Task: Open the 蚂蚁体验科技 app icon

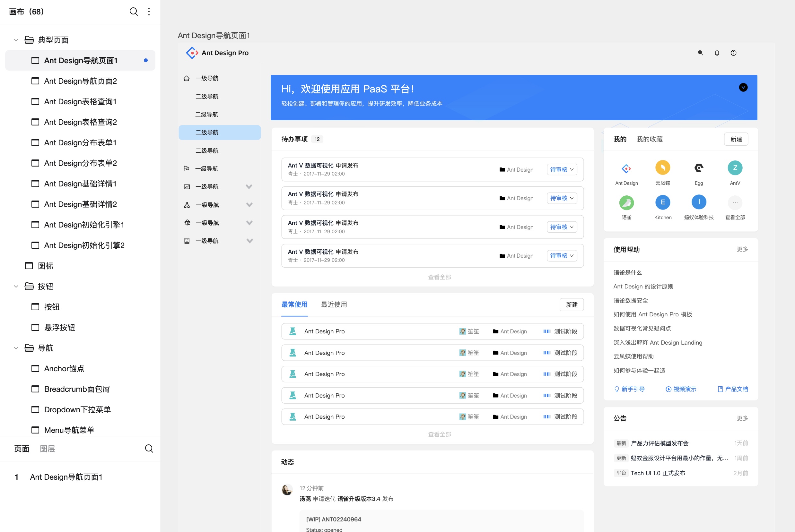Action: click(699, 202)
